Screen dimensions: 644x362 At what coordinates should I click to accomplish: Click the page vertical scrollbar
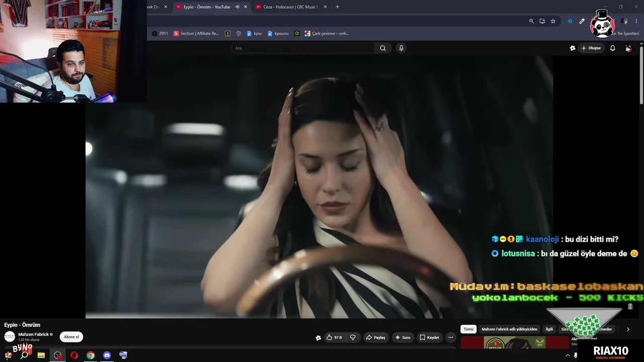pyautogui.click(x=641, y=75)
